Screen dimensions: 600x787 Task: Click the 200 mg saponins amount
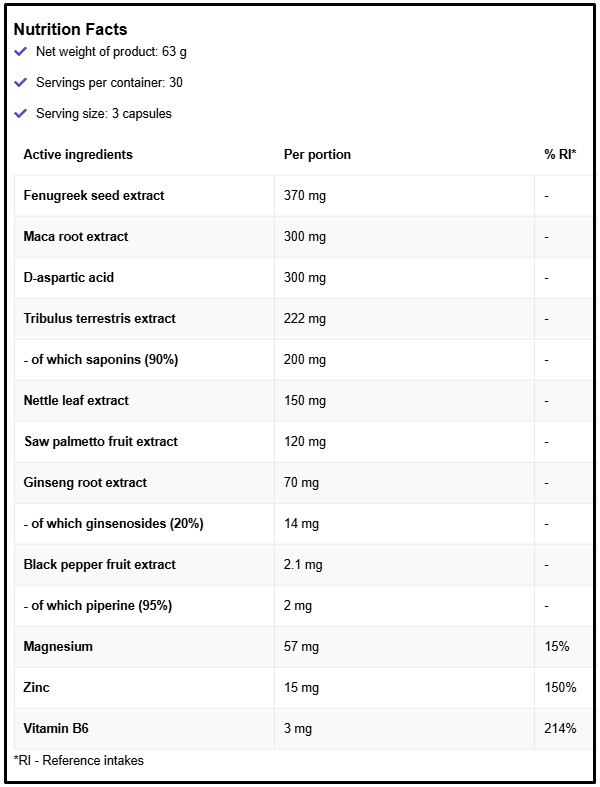coord(305,359)
